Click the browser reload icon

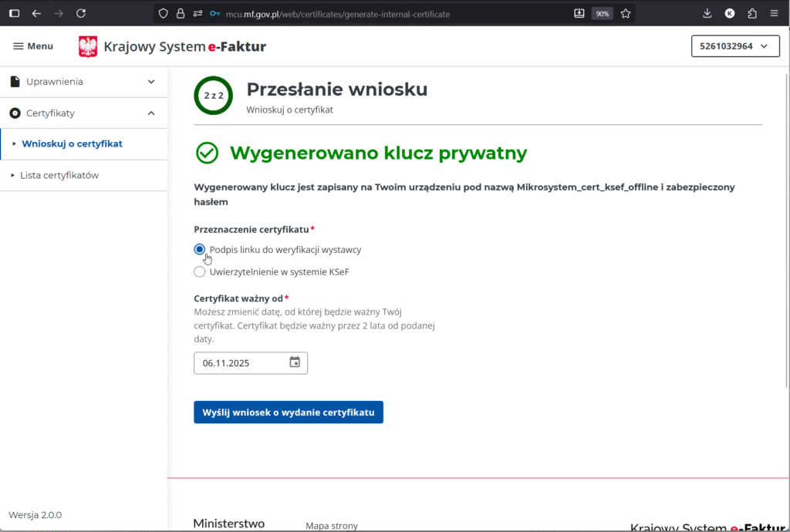[x=81, y=13]
